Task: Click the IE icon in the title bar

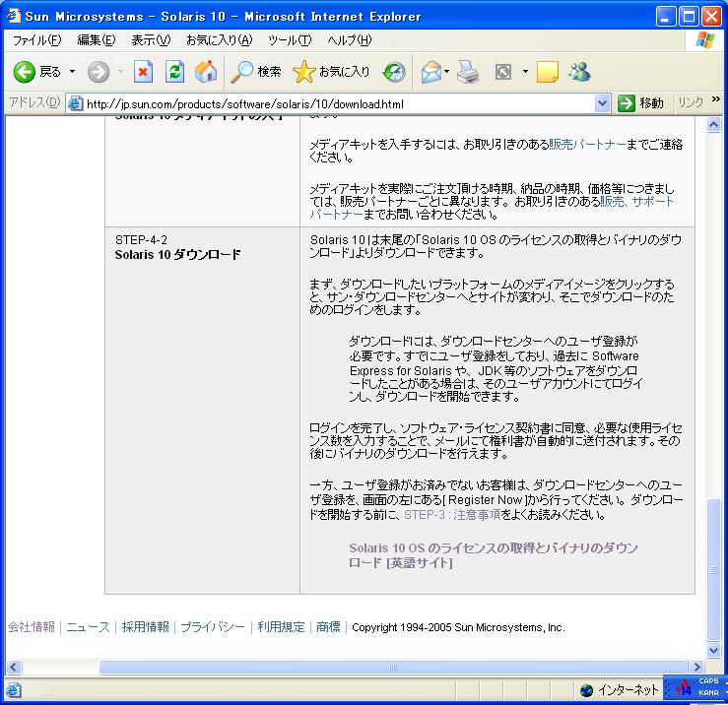Action: click(x=13, y=16)
